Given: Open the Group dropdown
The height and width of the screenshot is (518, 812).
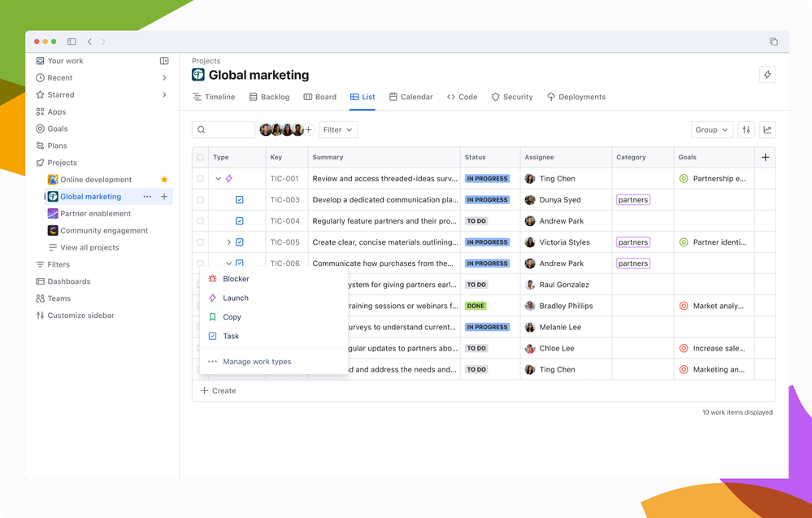Looking at the screenshot, I should 712,129.
